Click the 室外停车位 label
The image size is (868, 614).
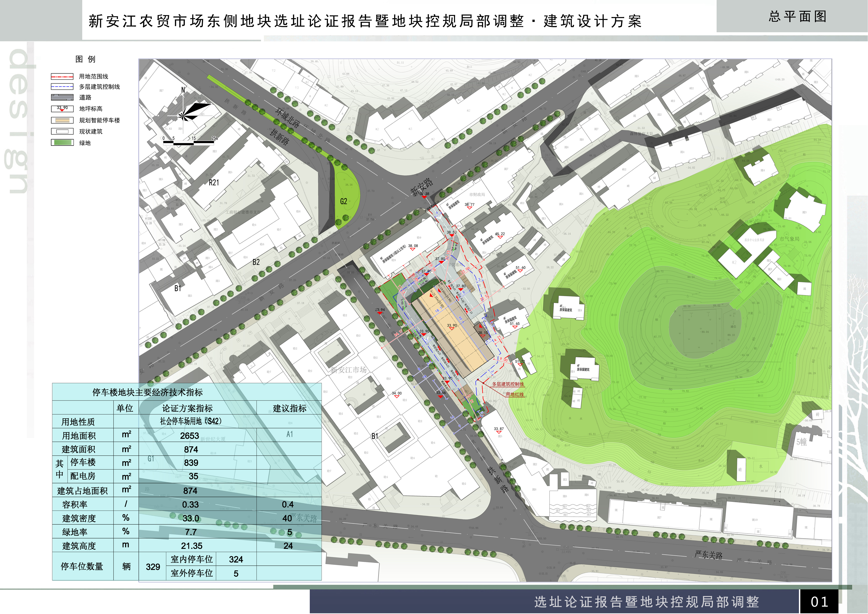[192, 573]
